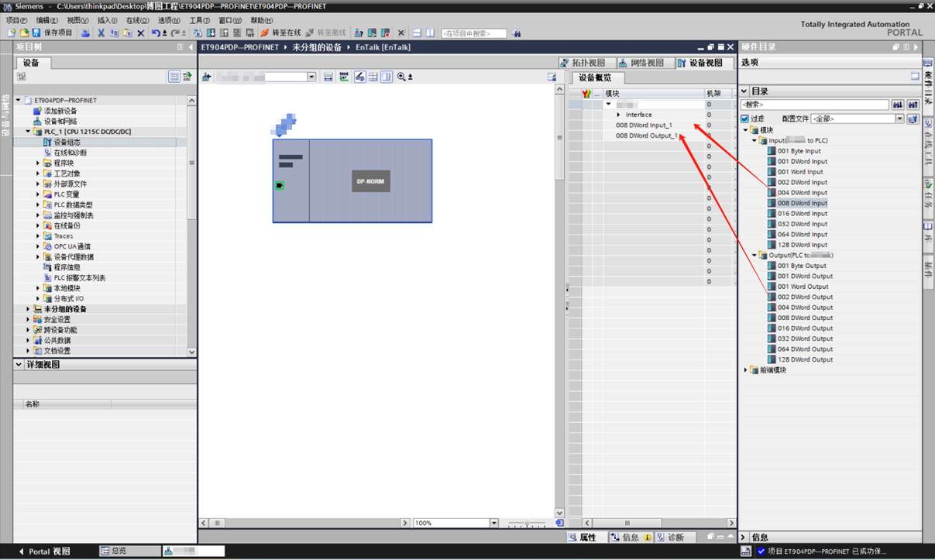This screenshot has height=560, width=935.
Task: Expand the PLC 变量 tags node
Action: [x=38, y=194]
